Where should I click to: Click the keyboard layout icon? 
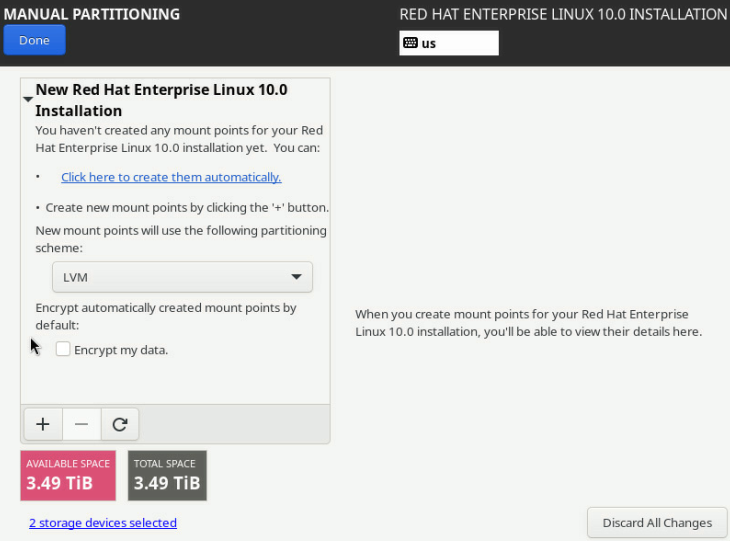tap(410, 43)
